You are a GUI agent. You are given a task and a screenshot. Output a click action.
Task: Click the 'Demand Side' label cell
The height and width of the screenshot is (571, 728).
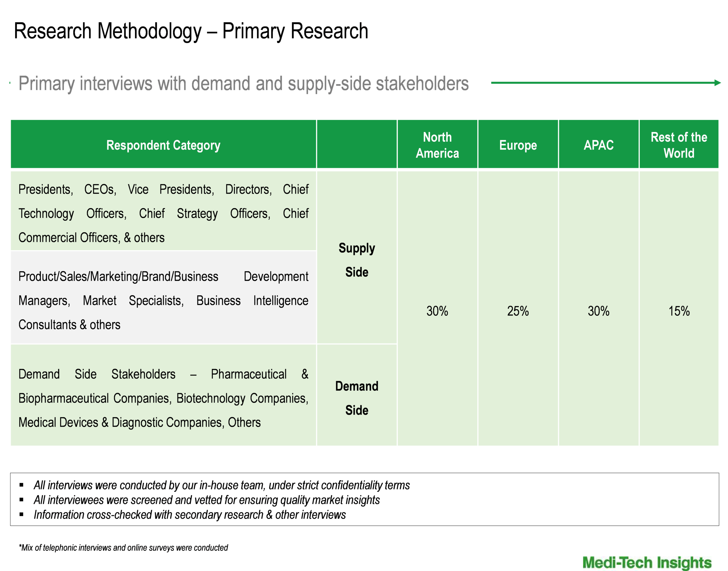(x=357, y=395)
